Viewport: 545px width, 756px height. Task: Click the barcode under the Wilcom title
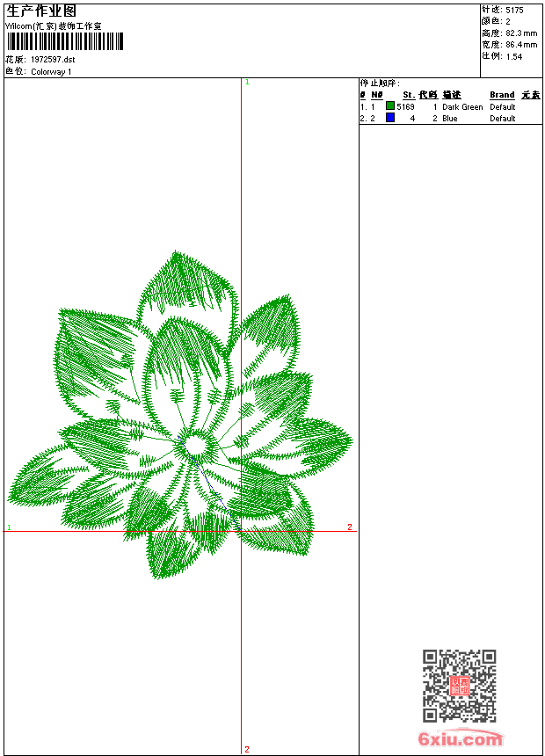[65, 41]
